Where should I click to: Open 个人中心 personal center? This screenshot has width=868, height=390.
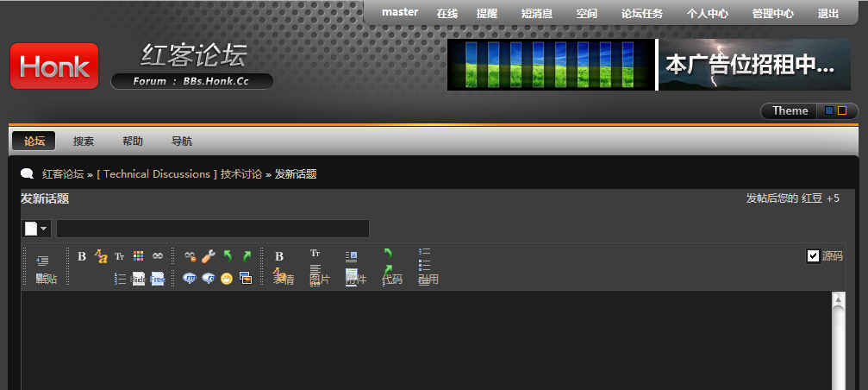(x=708, y=14)
